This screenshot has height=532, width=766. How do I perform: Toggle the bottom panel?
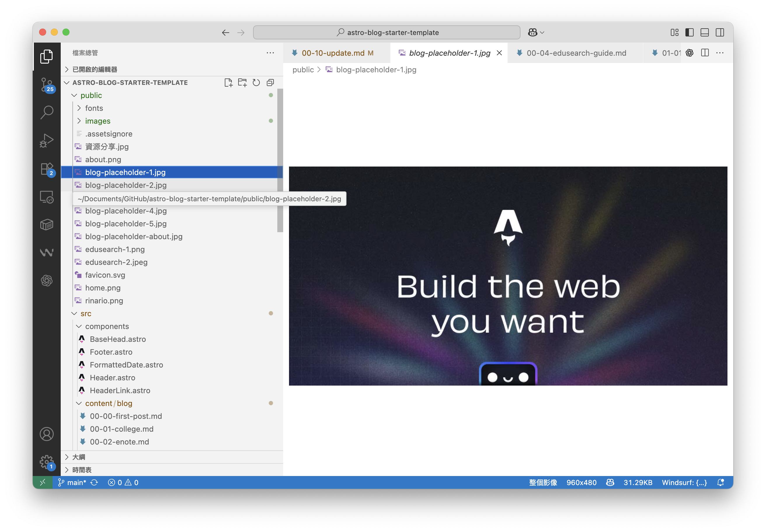coord(705,32)
